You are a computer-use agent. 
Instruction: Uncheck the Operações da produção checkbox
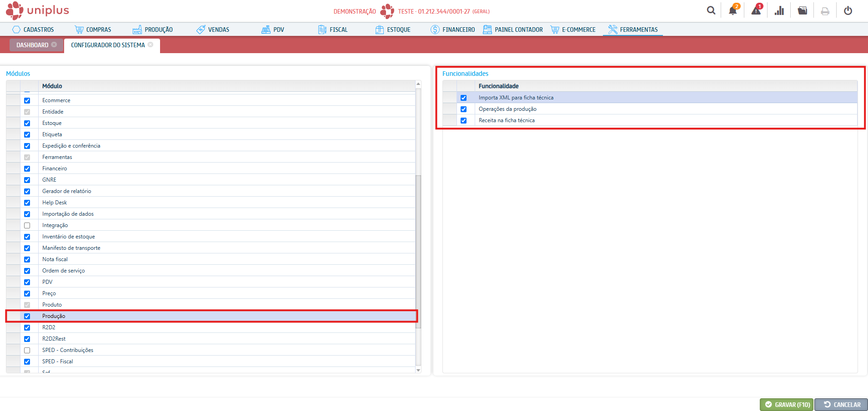pyautogui.click(x=463, y=109)
